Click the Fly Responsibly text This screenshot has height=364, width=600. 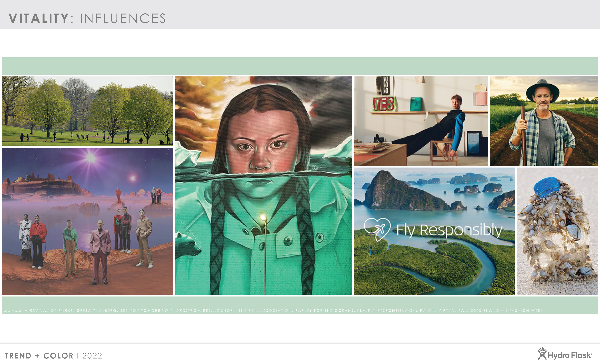click(449, 230)
